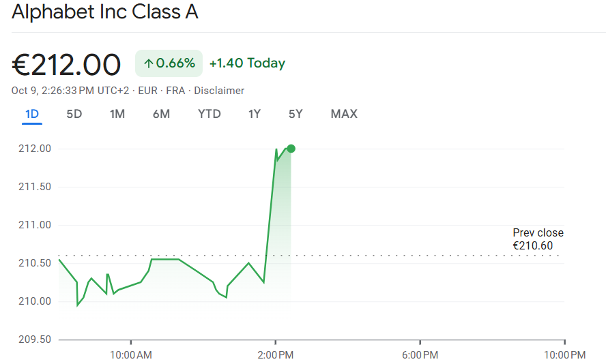Screen dimensions: 606x364
Task: Click the 6:00 PM axis label
Action: click(x=420, y=354)
